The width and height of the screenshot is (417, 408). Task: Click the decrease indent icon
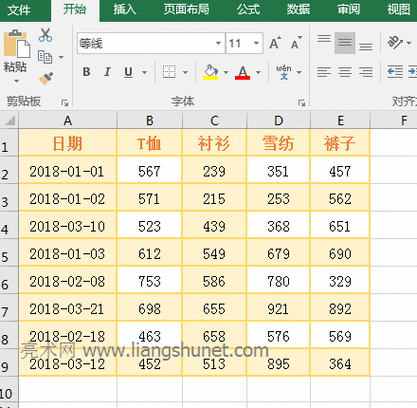click(x=395, y=72)
